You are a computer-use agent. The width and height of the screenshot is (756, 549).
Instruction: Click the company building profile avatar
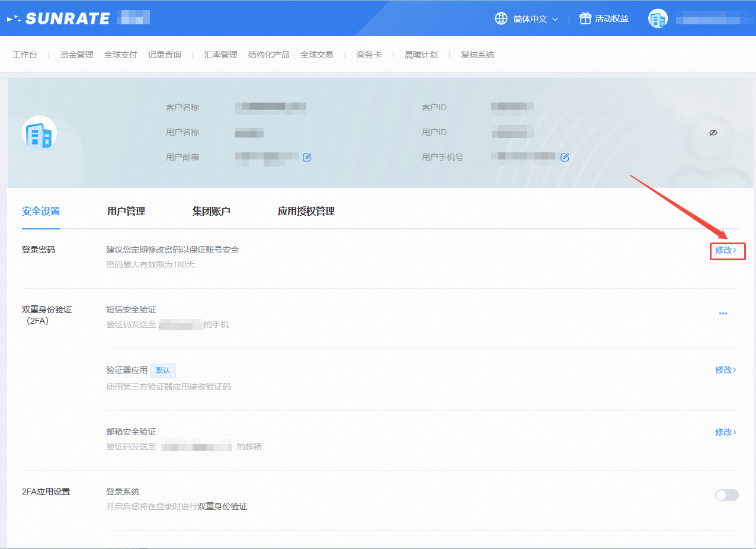[40, 133]
